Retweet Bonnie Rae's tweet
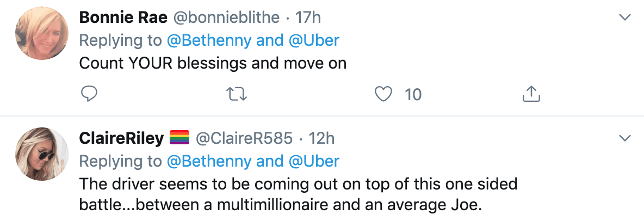 237,95
